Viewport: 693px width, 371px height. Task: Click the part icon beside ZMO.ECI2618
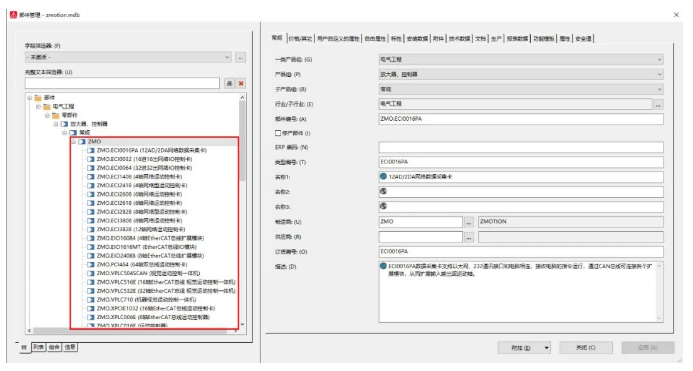pos(91,203)
